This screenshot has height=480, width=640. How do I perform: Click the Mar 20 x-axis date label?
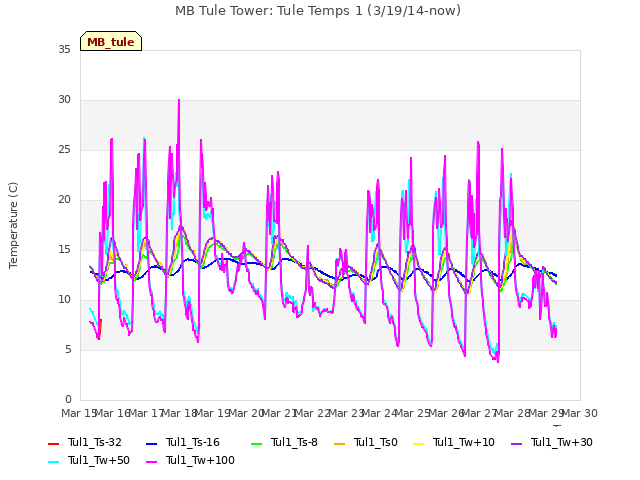pyautogui.click(x=246, y=413)
